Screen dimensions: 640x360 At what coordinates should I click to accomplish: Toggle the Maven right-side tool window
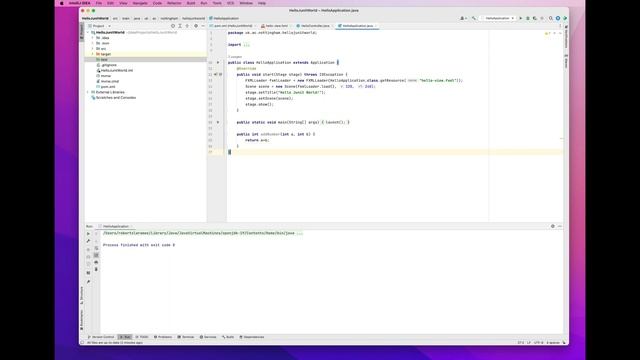coord(566,61)
